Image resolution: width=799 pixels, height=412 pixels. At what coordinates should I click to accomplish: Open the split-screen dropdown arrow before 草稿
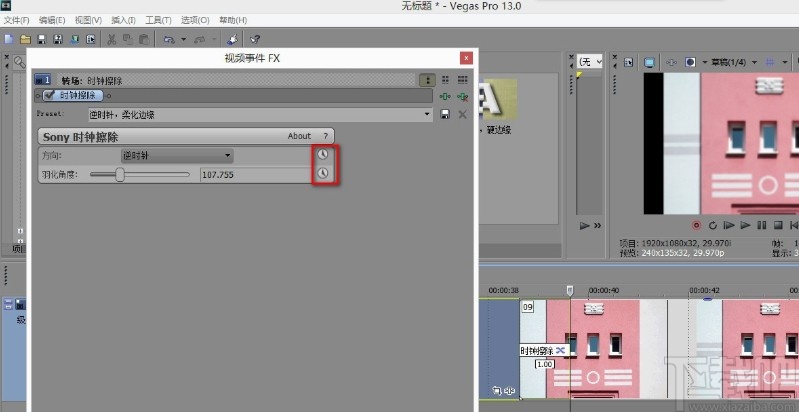pyautogui.click(x=705, y=62)
